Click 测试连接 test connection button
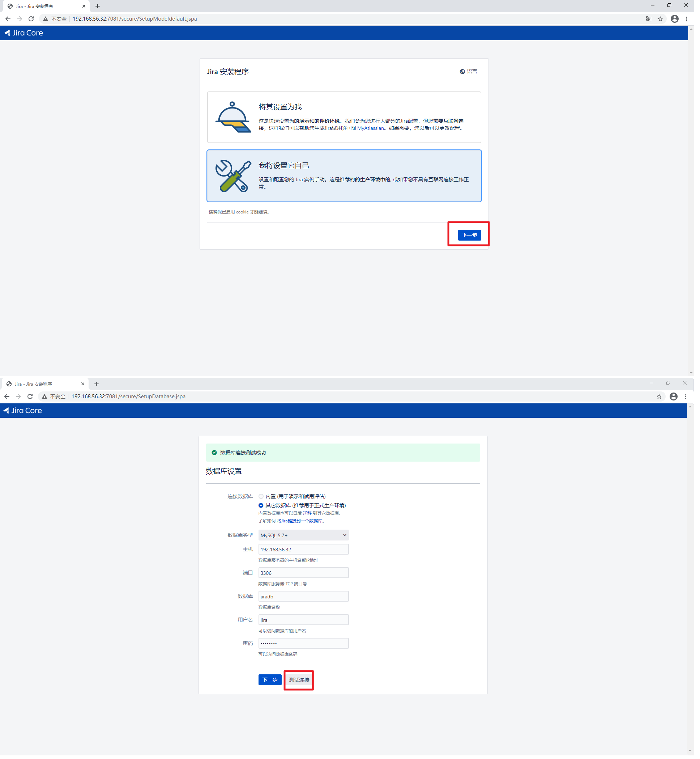The width and height of the screenshot is (700, 759). click(301, 685)
